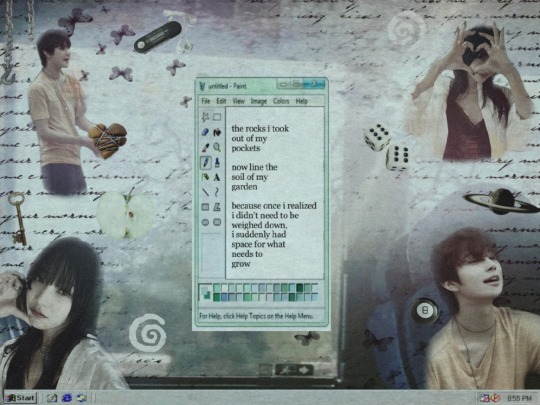Choose the Brush tool in Paint

pyautogui.click(x=217, y=162)
